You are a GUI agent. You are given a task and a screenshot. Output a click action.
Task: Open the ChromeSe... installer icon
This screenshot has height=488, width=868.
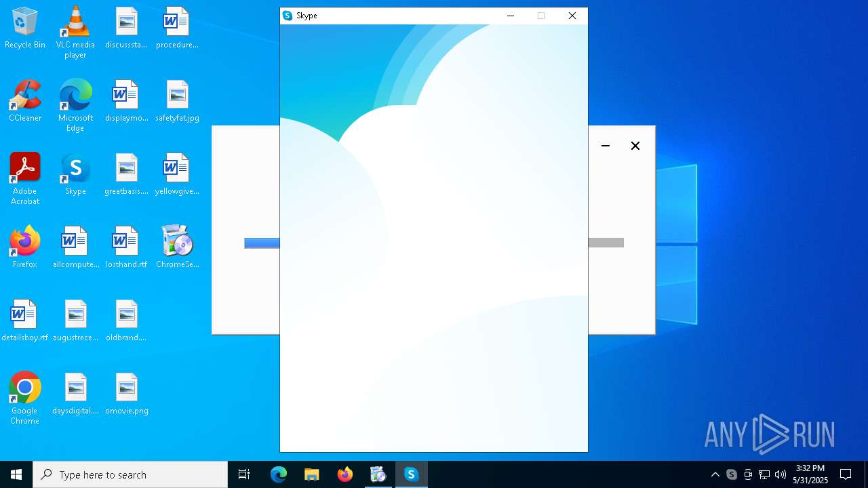coord(177,248)
